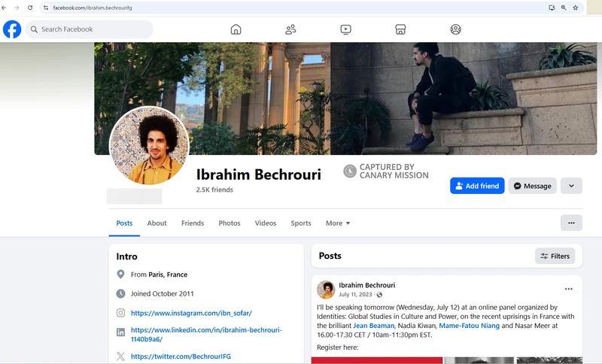The height and width of the screenshot is (364, 602).
Task: Open the Groups icon in top navigation
Action: pos(455,29)
